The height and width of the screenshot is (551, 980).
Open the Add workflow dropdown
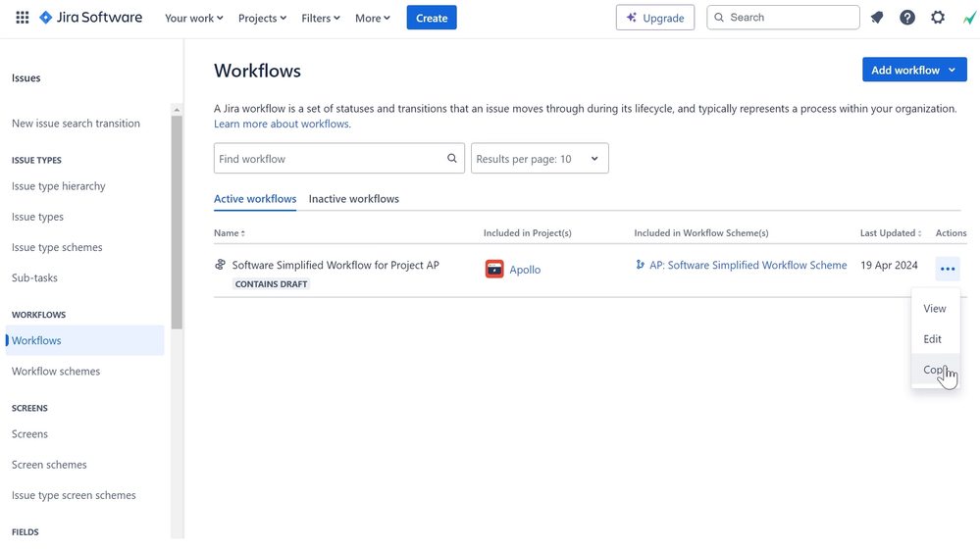[914, 70]
